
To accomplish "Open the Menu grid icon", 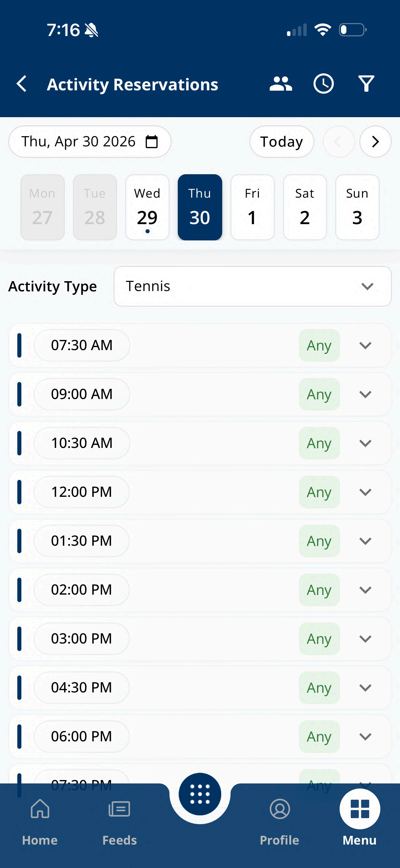I will click(360, 809).
